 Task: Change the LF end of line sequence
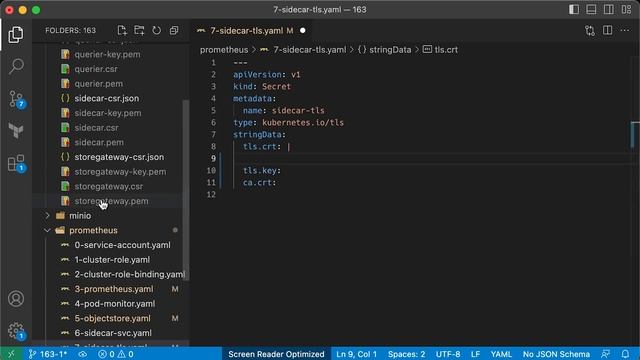coord(476,354)
